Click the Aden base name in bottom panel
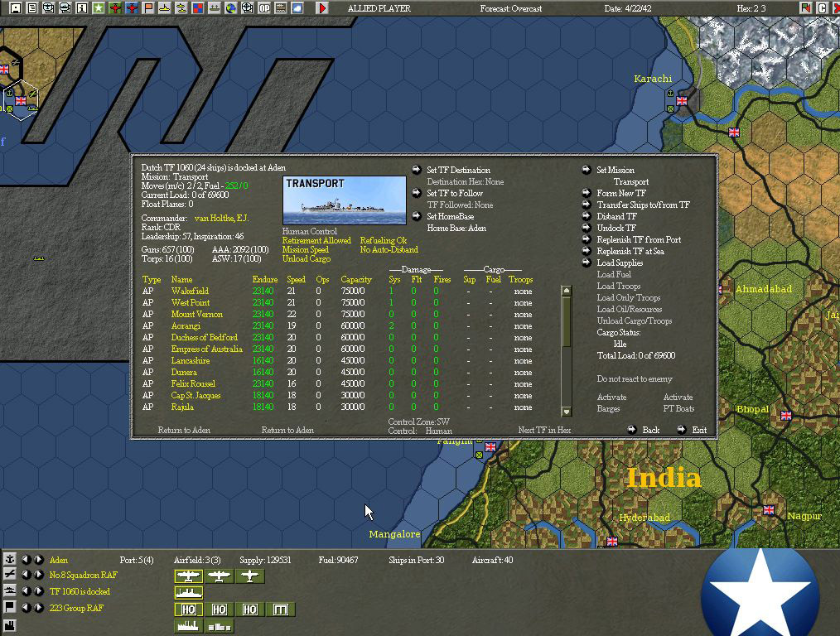 click(x=58, y=560)
